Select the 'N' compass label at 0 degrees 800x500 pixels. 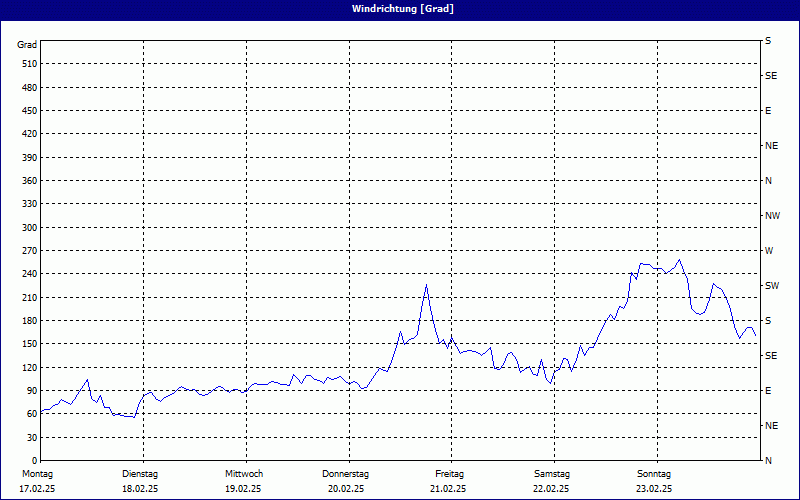click(769, 460)
